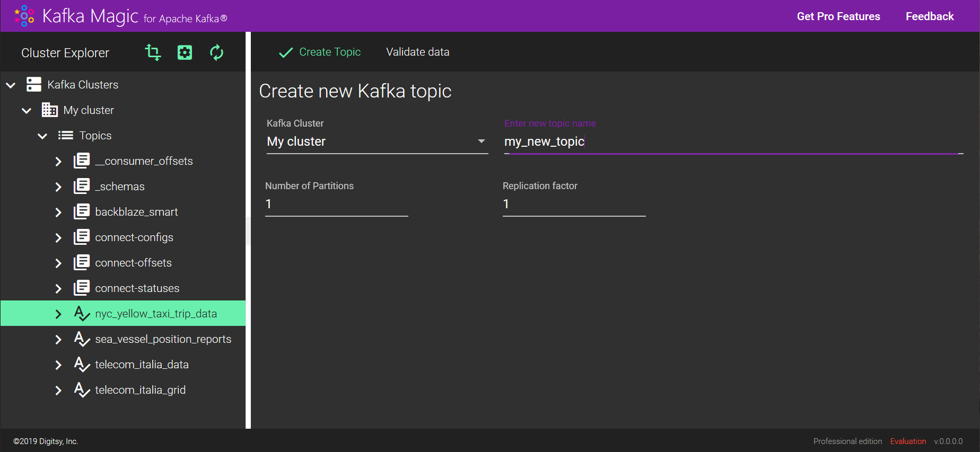Screen dimensions: 980x452
Task: Expand the backblaze_smart topic
Action: tap(58, 212)
